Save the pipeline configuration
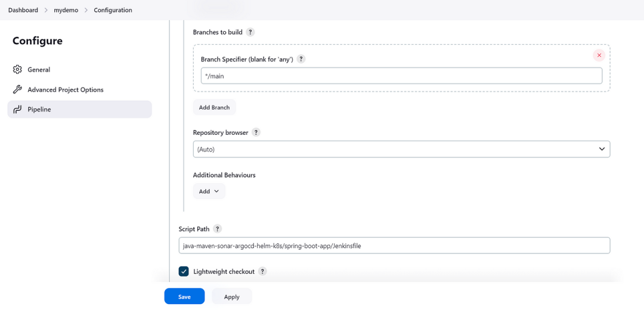The width and height of the screenshot is (644, 310). point(184,296)
